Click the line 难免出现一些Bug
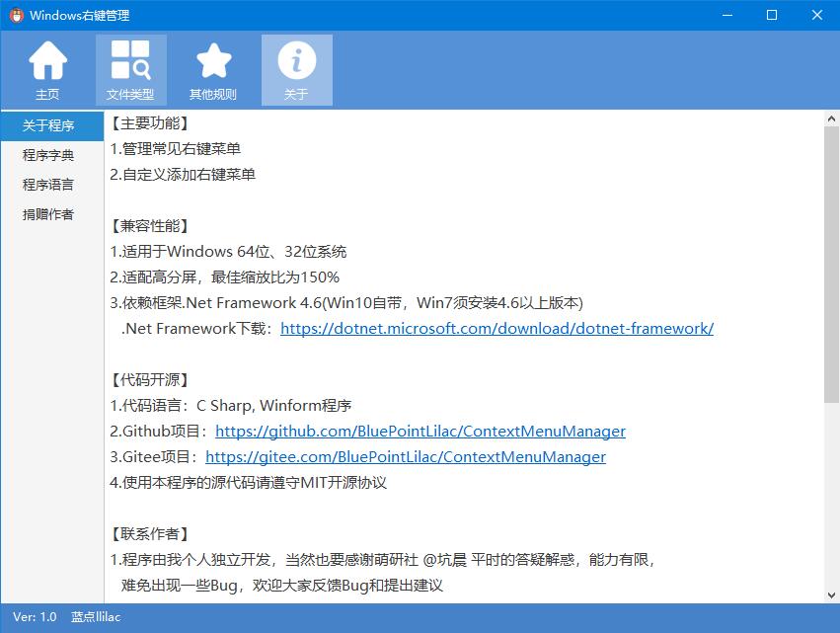The image size is (840, 633). [282, 586]
